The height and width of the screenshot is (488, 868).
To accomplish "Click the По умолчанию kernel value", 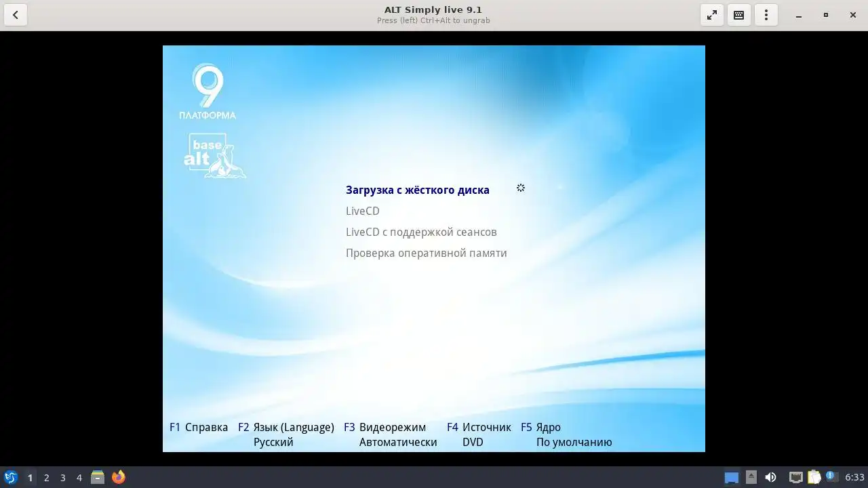I will pyautogui.click(x=574, y=443).
